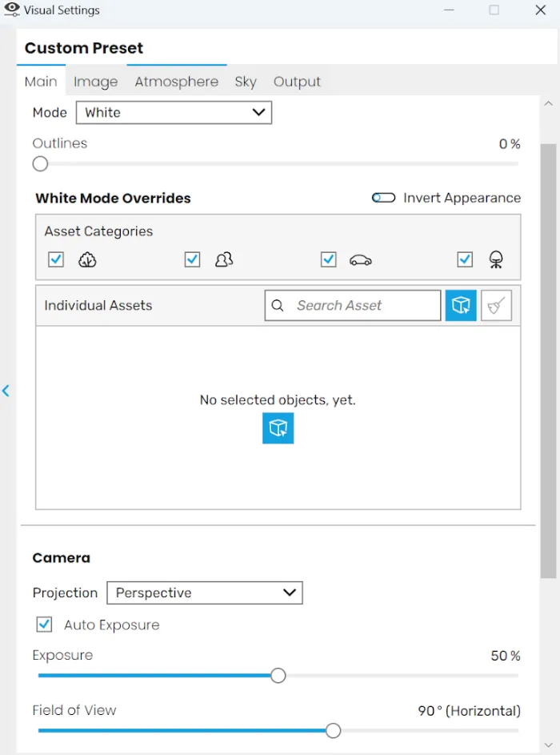560x755 pixels.
Task: Click the vegetation category tree icon
Action: click(x=87, y=259)
